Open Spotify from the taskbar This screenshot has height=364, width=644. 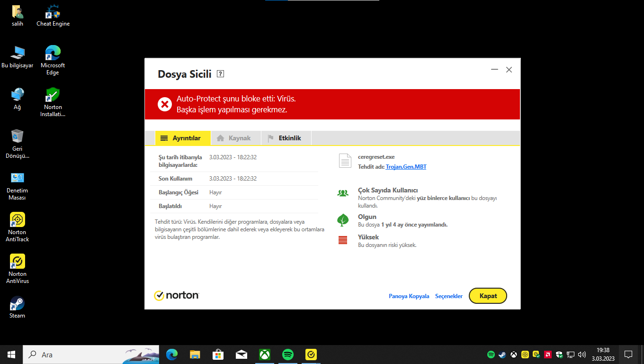point(288,355)
